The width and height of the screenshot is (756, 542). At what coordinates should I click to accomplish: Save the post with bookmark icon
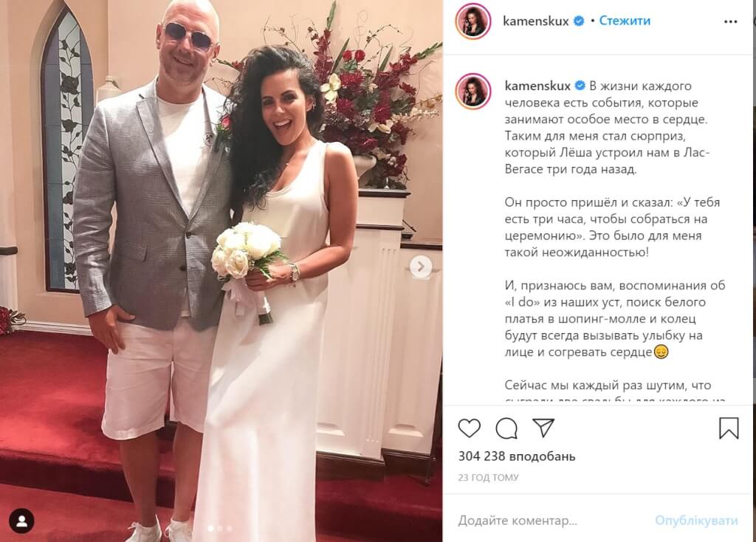point(729,428)
